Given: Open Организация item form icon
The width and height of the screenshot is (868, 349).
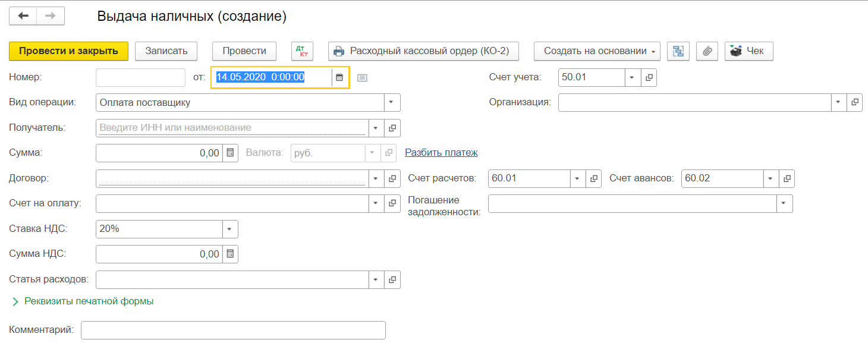Looking at the screenshot, I should (x=854, y=102).
